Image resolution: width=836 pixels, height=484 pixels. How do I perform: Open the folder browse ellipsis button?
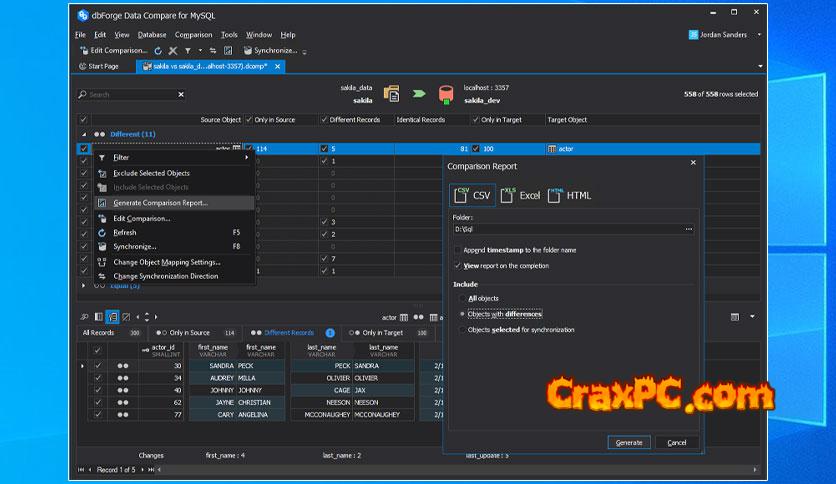[x=688, y=229]
